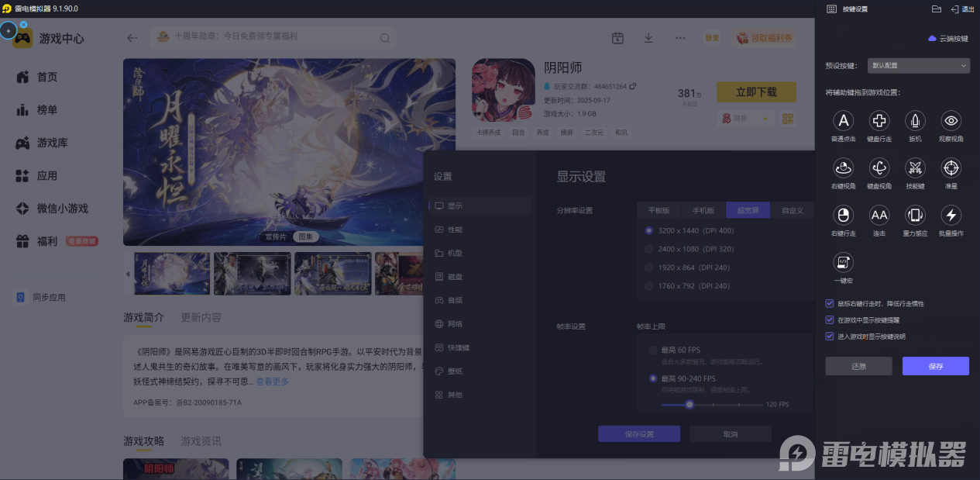Select the 观察视角 eye icon

click(x=951, y=120)
